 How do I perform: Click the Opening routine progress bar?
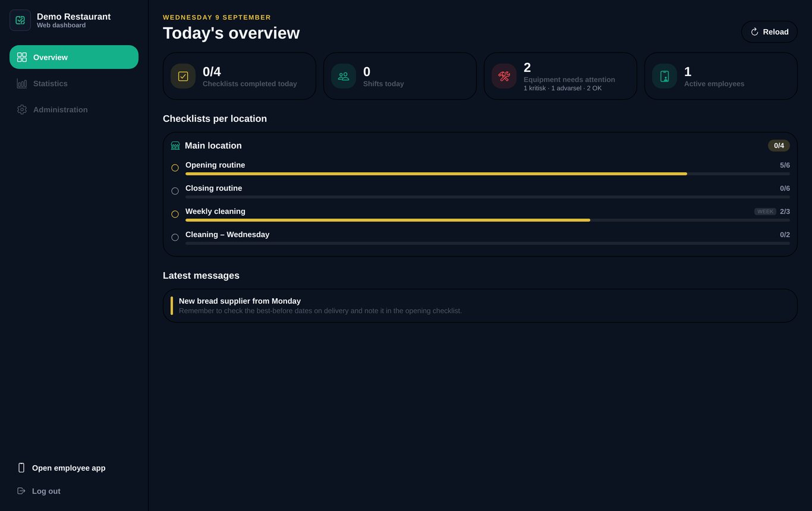point(487,174)
